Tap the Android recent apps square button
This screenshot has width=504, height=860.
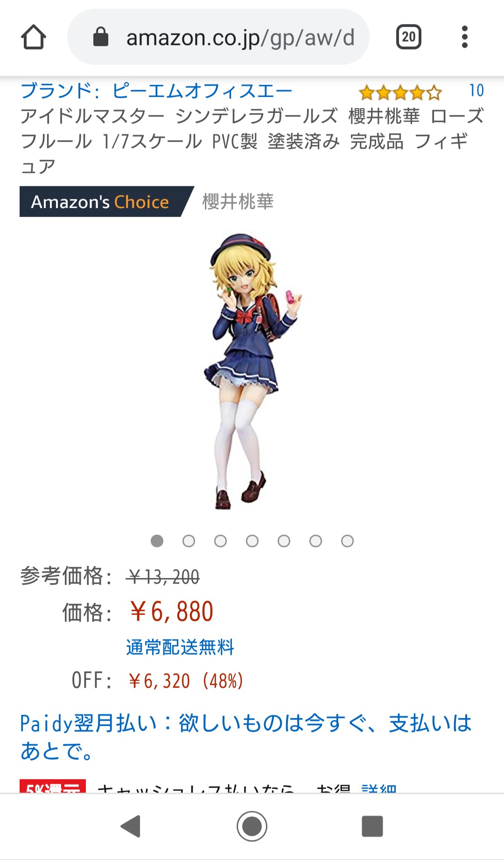(372, 826)
